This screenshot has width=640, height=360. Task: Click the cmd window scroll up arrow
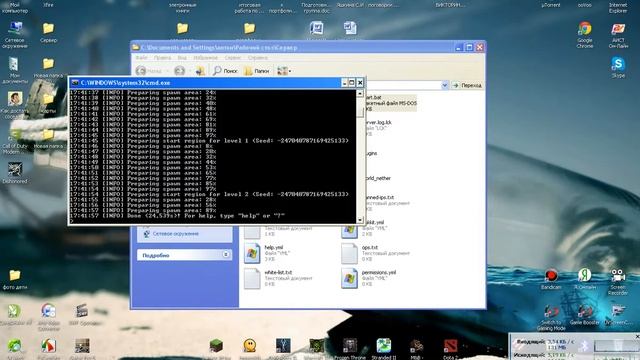point(360,93)
